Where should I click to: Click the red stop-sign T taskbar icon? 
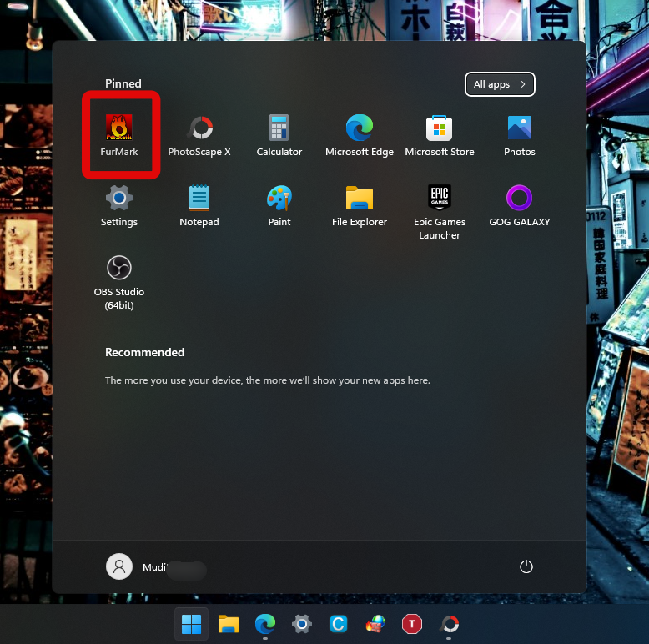412,623
